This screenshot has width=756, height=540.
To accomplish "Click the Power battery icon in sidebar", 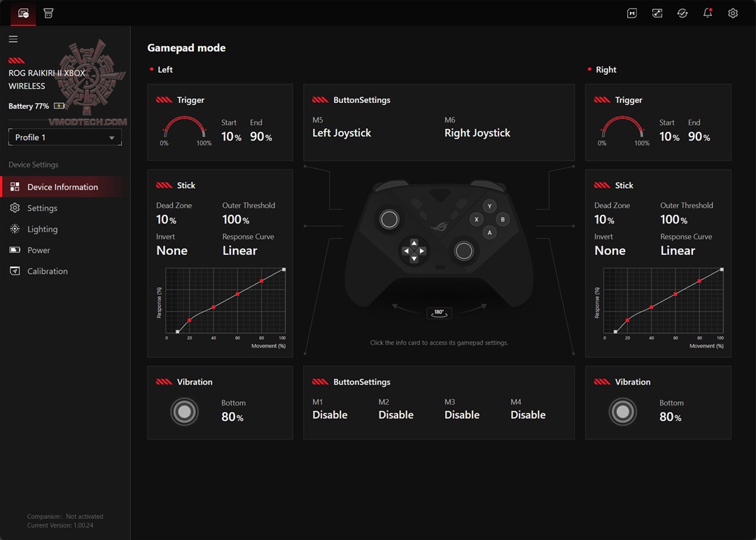I will pyautogui.click(x=15, y=250).
